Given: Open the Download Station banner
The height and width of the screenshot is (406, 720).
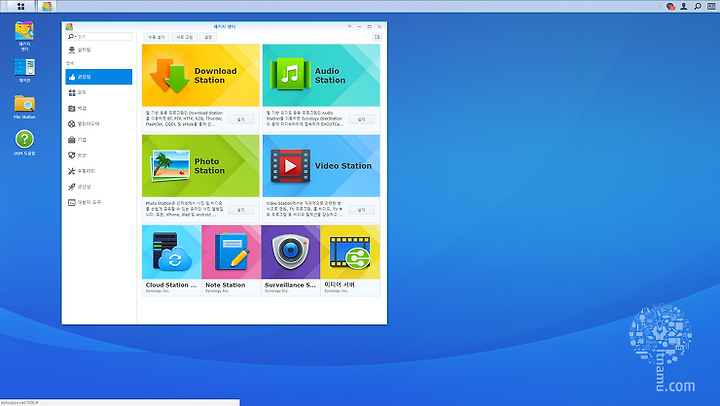Looking at the screenshot, I should click(201, 75).
